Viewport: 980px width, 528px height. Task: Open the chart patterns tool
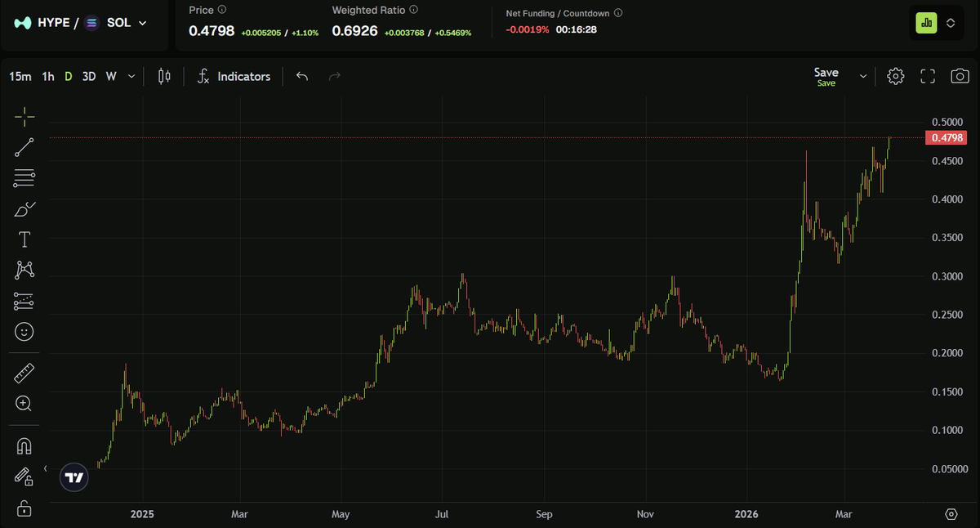tap(24, 271)
